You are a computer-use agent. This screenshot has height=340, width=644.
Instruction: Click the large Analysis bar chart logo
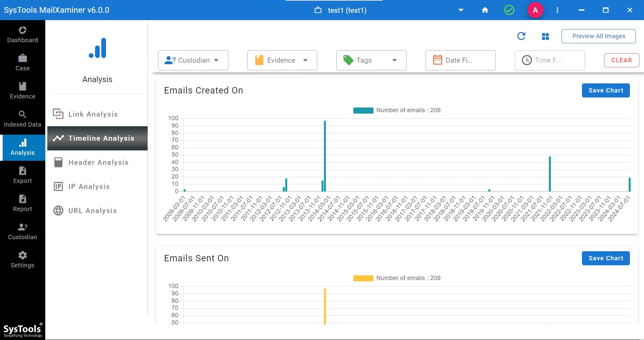tap(98, 48)
